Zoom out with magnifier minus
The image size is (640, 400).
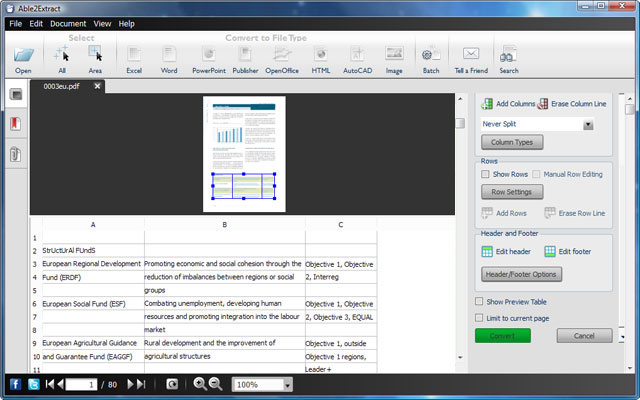[216, 384]
